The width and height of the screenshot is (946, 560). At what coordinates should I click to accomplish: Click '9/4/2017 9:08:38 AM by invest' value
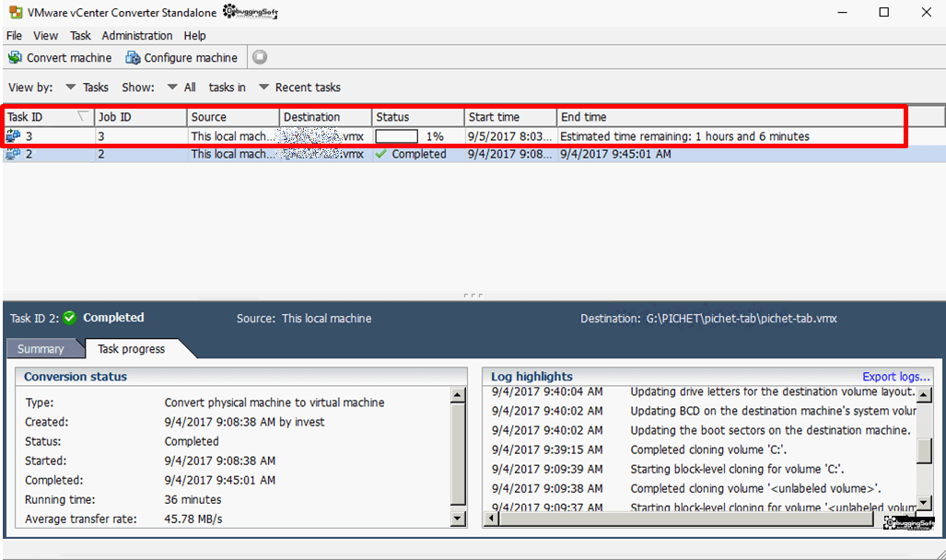[x=244, y=422]
